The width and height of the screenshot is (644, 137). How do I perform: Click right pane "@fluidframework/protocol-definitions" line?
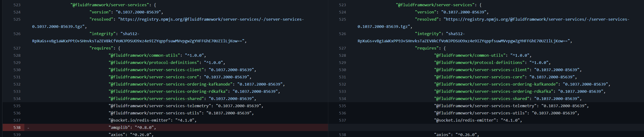492,63
